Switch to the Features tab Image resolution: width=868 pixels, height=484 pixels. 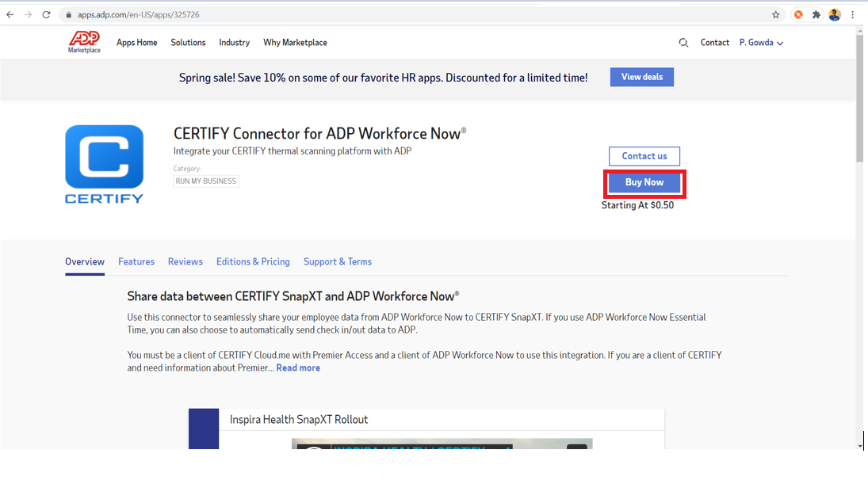(136, 261)
